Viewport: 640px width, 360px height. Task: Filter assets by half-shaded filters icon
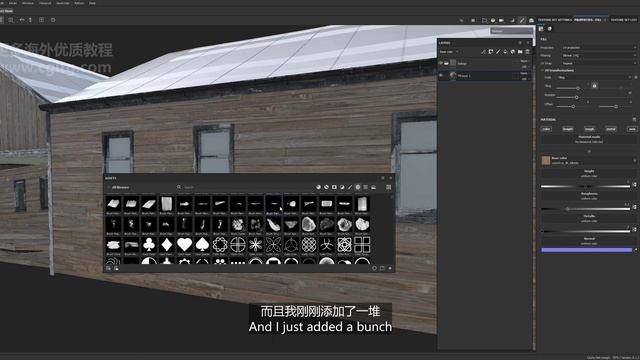[x=342, y=187]
